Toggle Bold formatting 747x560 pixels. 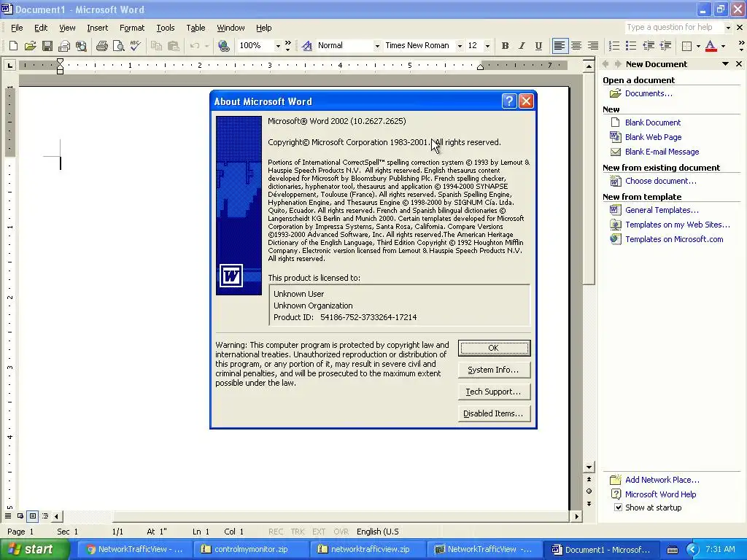coord(505,46)
